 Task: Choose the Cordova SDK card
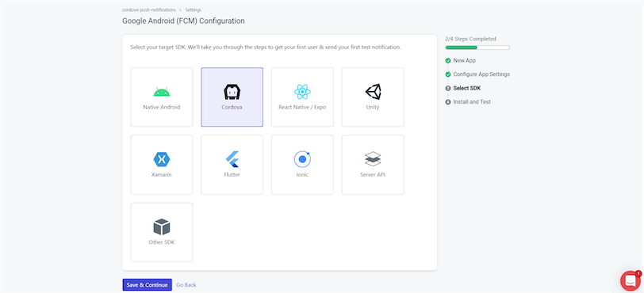pyautogui.click(x=232, y=97)
